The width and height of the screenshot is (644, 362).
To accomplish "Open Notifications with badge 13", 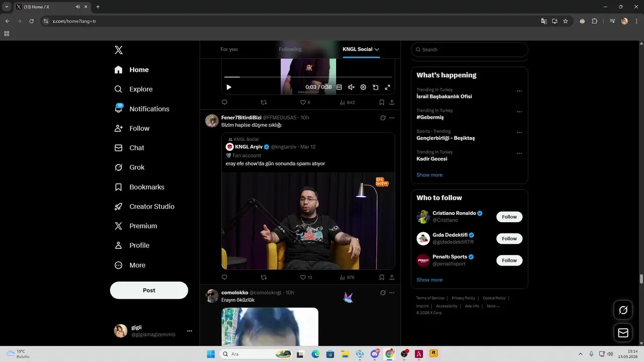I will coord(142,109).
